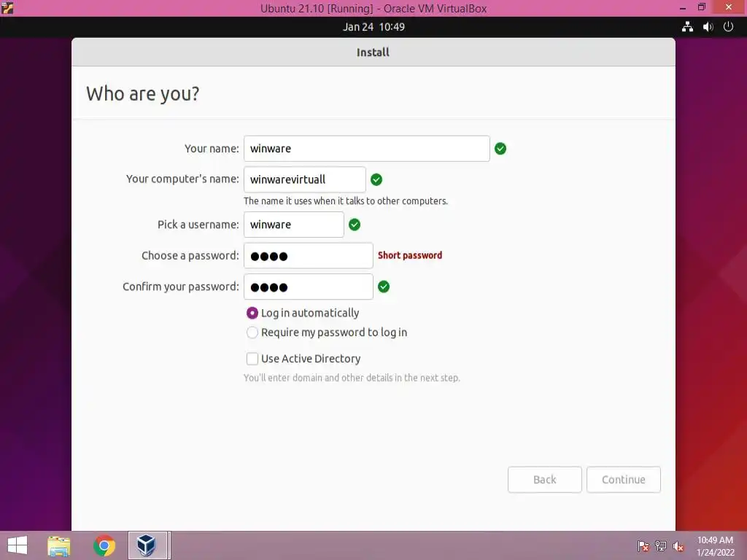Open Google Chrome from the taskbar

tap(104, 545)
